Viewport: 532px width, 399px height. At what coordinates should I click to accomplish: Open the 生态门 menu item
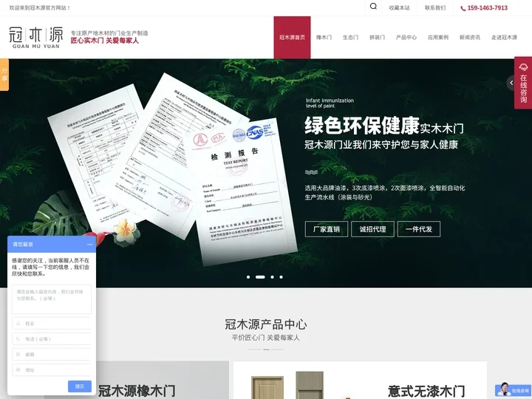point(350,38)
